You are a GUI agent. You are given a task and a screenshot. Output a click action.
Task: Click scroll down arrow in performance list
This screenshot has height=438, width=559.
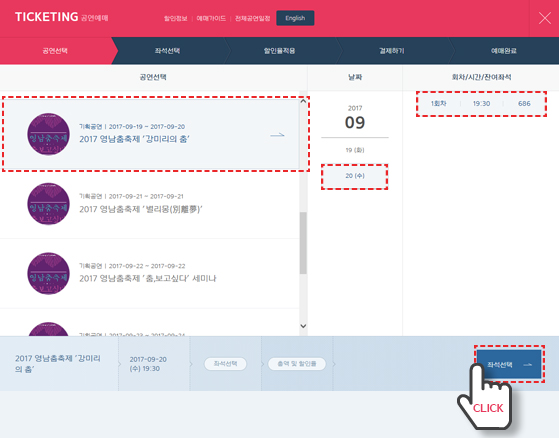[303, 326]
